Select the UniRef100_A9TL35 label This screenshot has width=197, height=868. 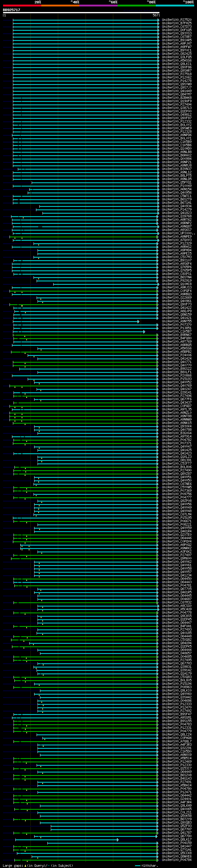click(x=177, y=410)
